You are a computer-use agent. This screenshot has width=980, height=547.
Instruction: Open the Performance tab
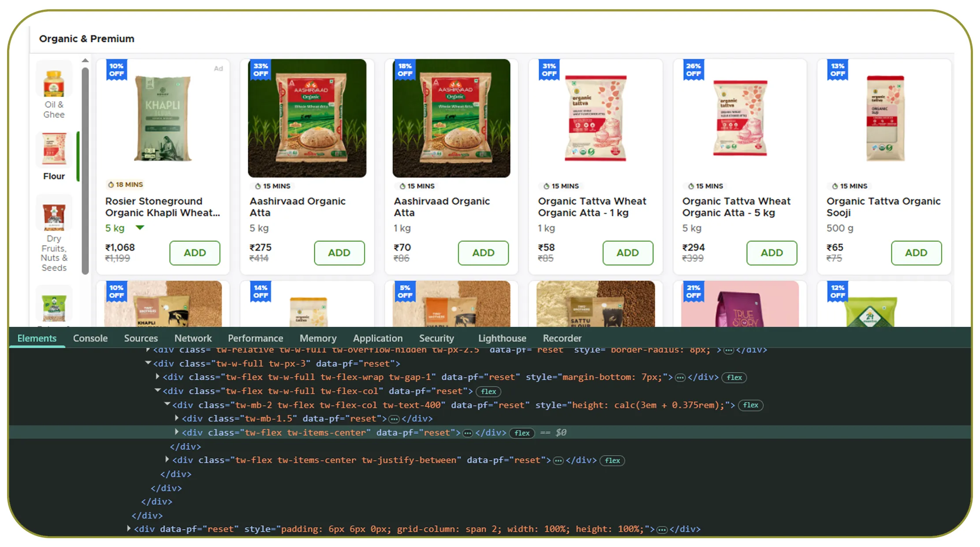tap(255, 338)
